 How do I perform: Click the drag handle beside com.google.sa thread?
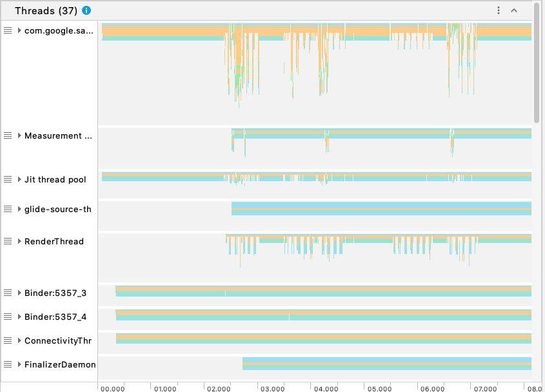pyautogui.click(x=6, y=30)
